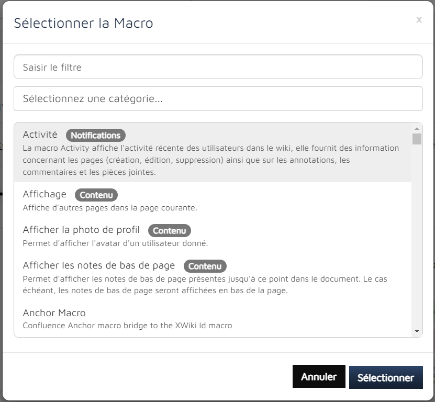
Task: Click the 'Affiche d'autres pages' description line
Action: click(x=110, y=208)
